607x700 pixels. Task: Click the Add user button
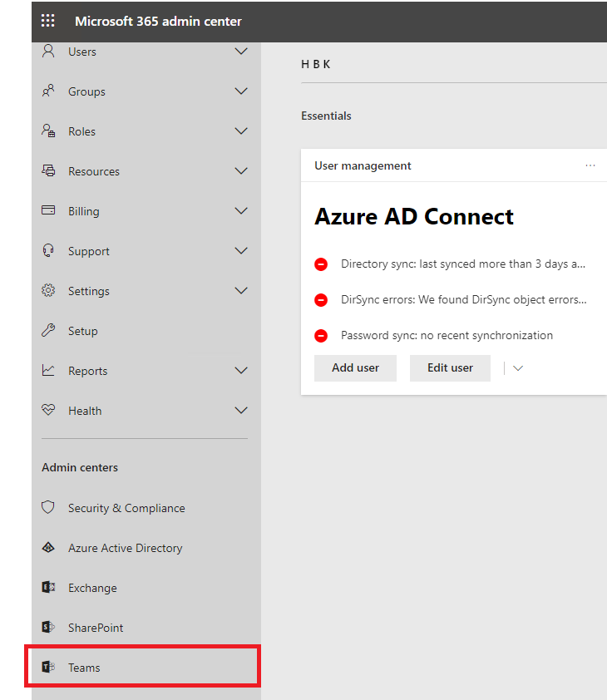(x=355, y=367)
